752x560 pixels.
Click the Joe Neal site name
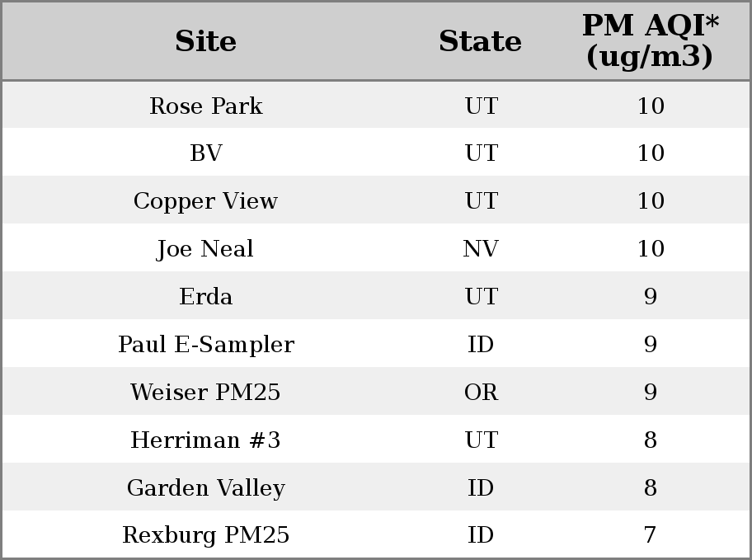[204, 248]
